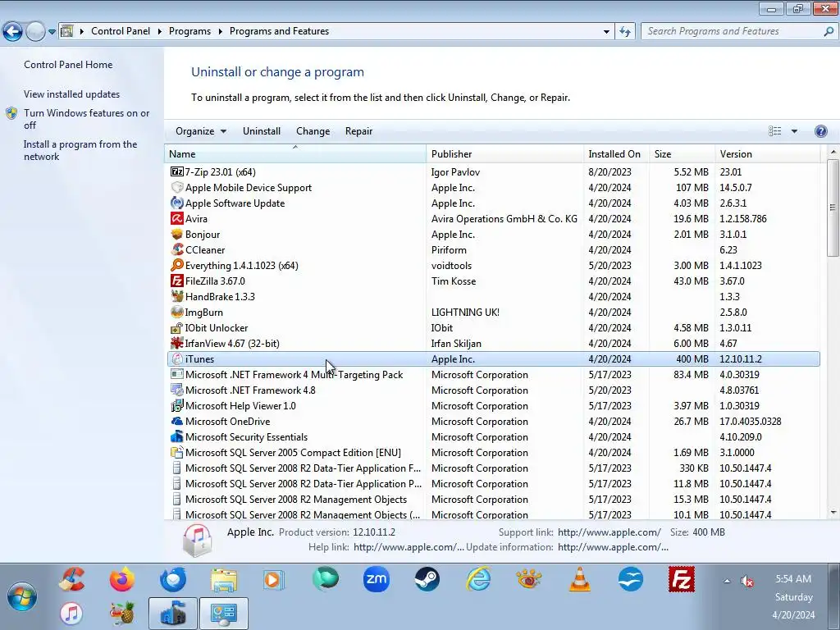This screenshot has height=630, width=840.
Task: Click the Repair toolbar button
Action: click(x=359, y=131)
